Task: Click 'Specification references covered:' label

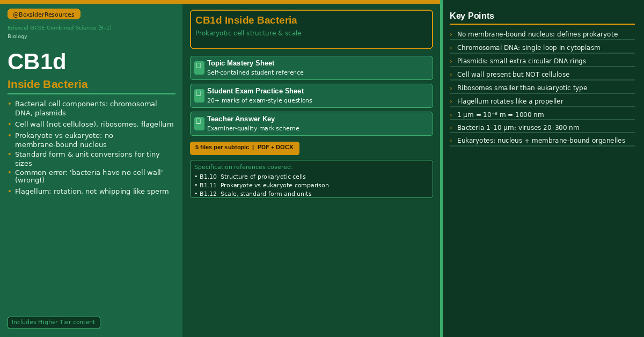Action: pos(243,167)
